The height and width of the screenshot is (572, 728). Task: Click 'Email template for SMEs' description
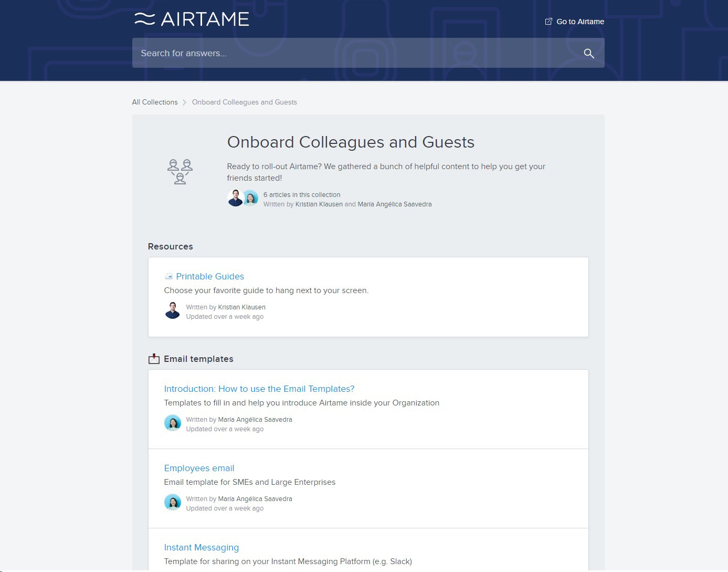click(250, 482)
